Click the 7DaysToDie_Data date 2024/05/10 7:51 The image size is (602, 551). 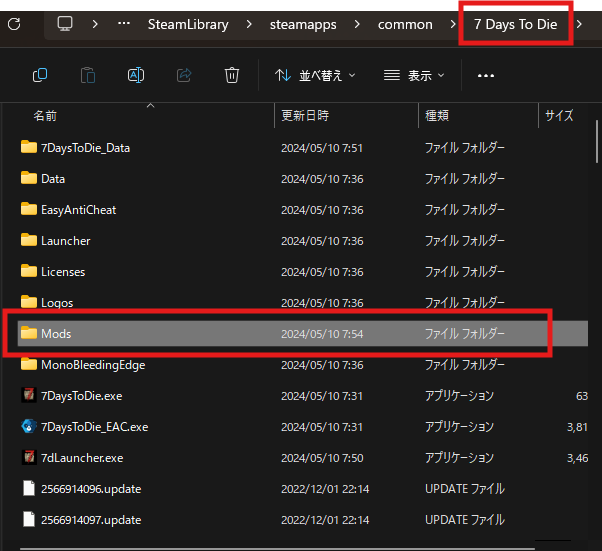[322, 148]
